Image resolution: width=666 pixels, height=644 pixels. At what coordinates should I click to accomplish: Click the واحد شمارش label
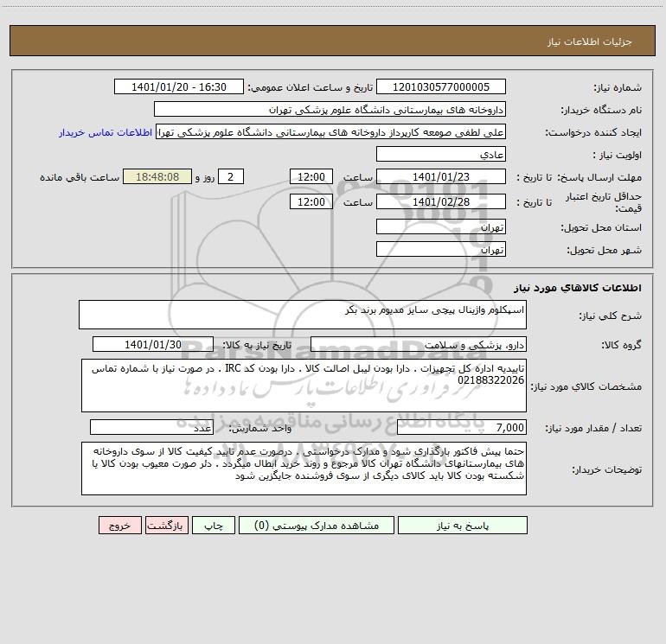coord(260,428)
